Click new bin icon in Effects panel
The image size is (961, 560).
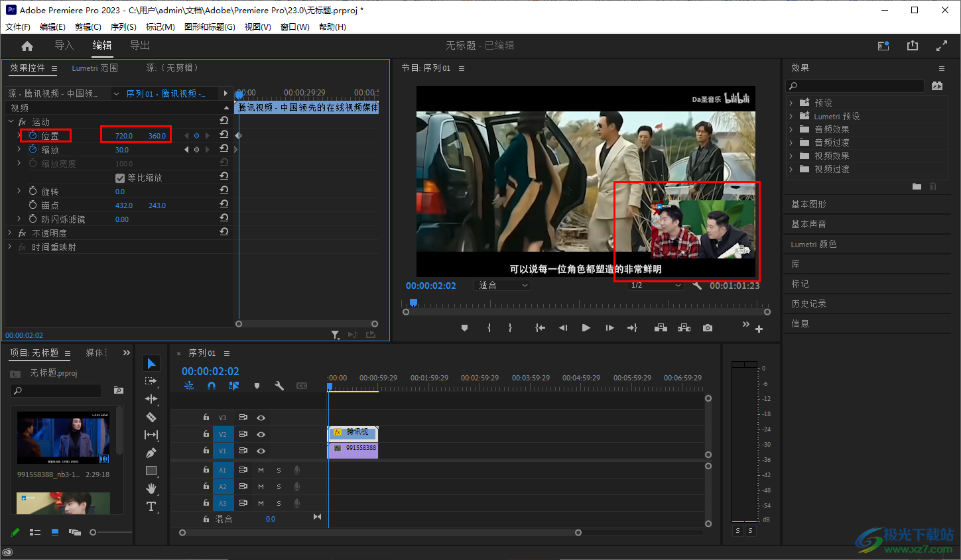point(917,186)
